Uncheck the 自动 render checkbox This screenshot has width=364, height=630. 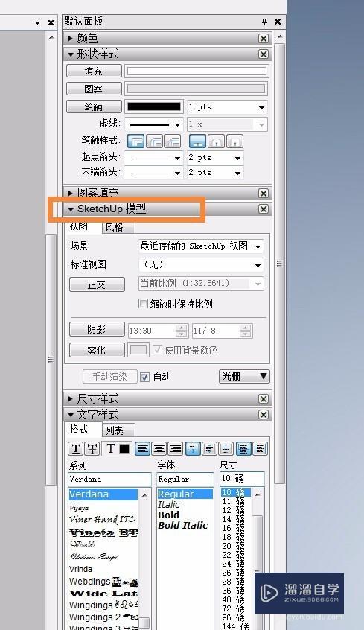tap(144, 377)
